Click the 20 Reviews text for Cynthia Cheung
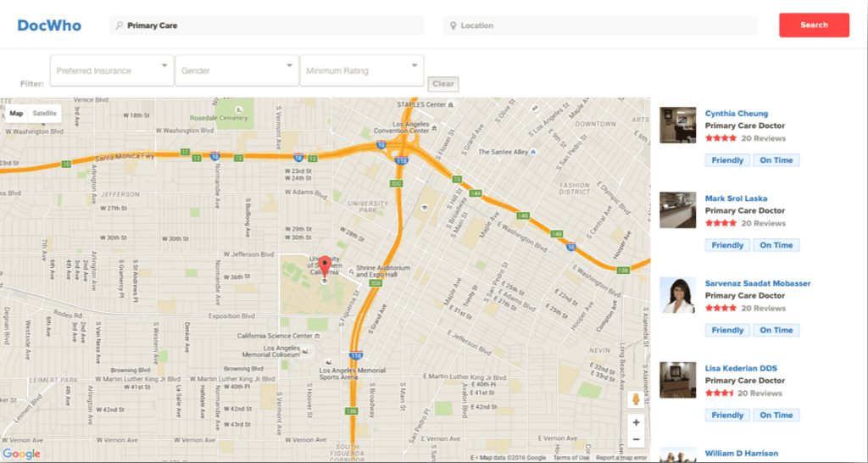The height and width of the screenshot is (463, 868). click(x=764, y=138)
